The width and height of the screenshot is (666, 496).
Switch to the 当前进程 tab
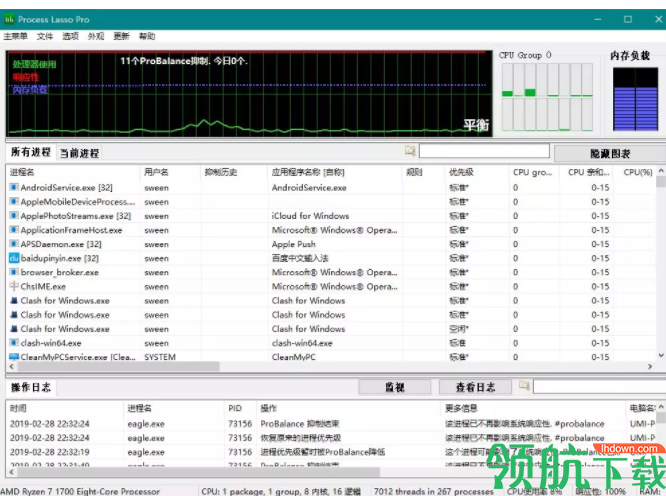tap(79, 153)
